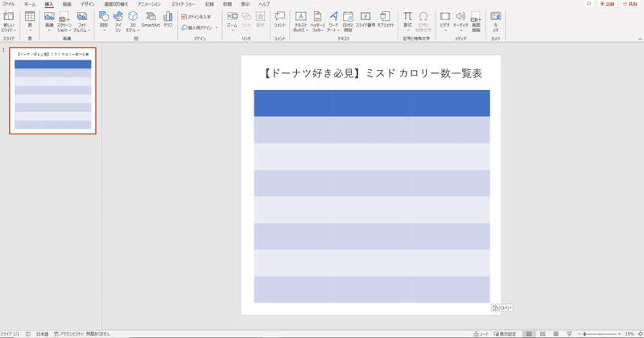The width and height of the screenshot is (644, 338).
Task: Click the blue header row of the table
Action: tap(372, 103)
